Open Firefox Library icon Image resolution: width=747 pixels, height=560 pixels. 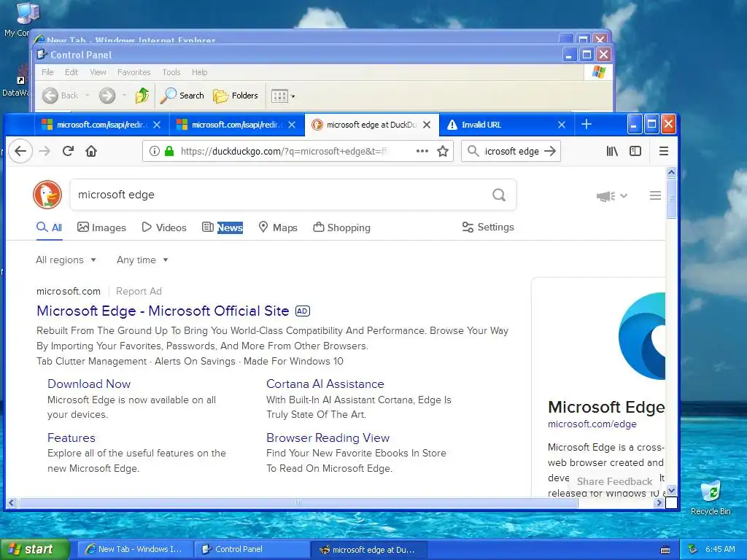click(x=612, y=152)
